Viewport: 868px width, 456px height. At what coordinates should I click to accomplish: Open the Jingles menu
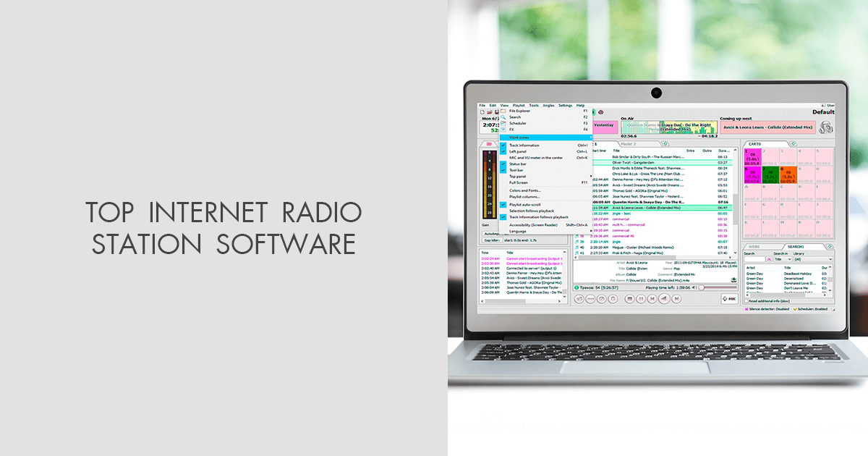tap(548, 105)
